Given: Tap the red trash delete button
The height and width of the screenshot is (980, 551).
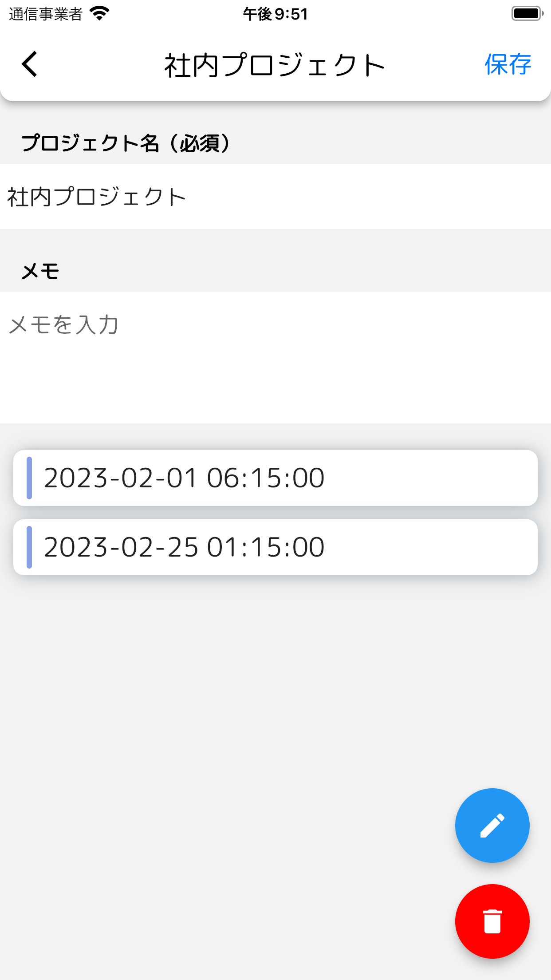Looking at the screenshot, I should click(x=492, y=921).
